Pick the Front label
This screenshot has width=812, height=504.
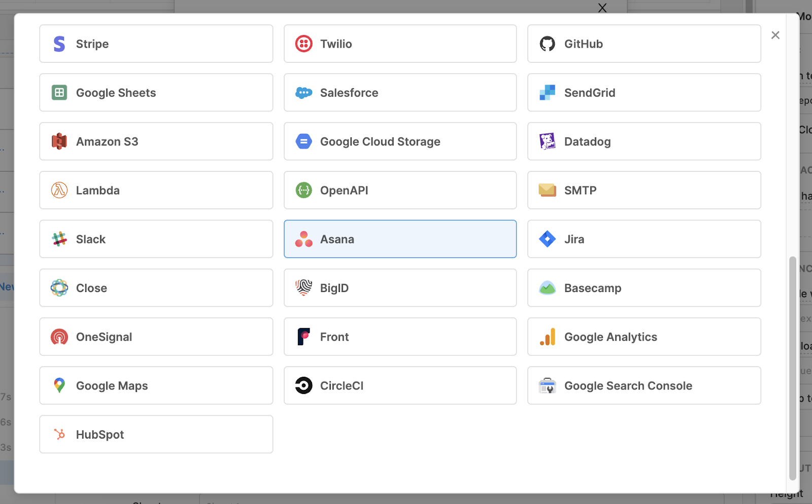tap(334, 337)
